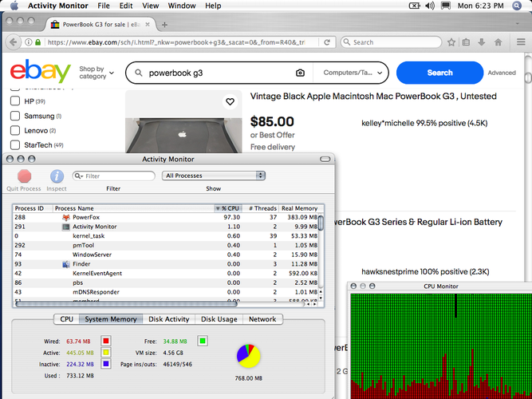The width and height of the screenshot is (532, 399).
Task: Click the red Wired color swatch
Action: point(106,341)
